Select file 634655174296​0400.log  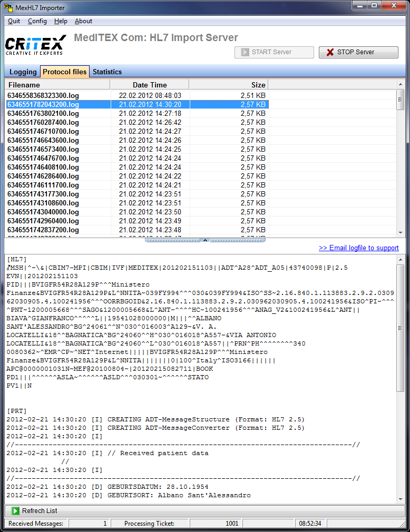43,221
